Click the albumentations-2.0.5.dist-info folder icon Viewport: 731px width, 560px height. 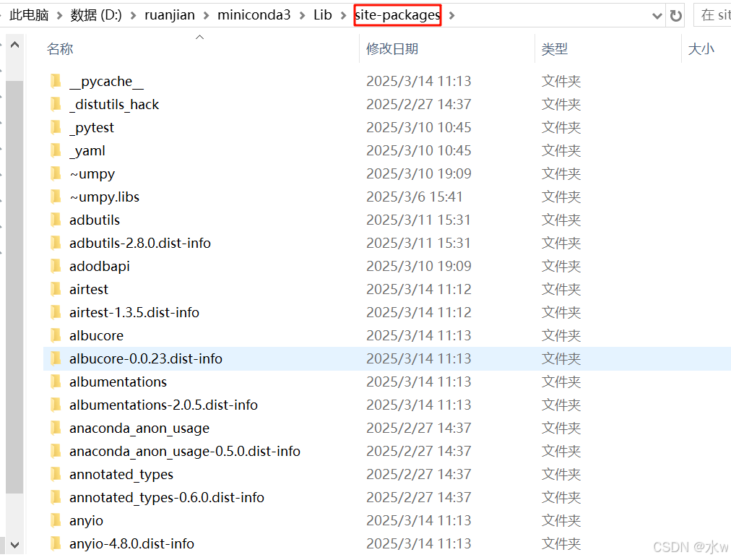point(56,405)
